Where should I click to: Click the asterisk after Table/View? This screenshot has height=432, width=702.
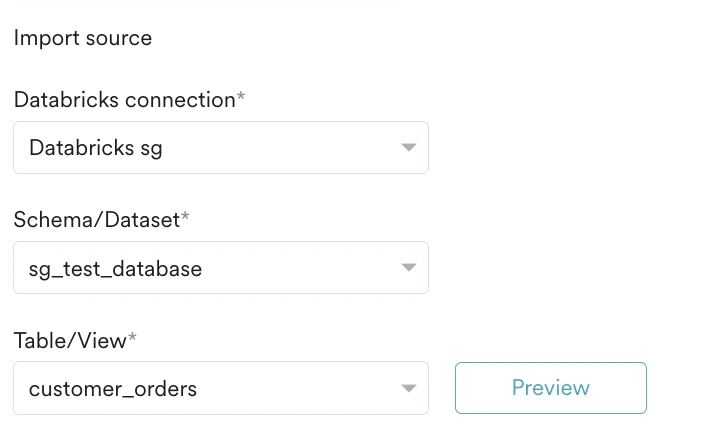pos(133,338)
